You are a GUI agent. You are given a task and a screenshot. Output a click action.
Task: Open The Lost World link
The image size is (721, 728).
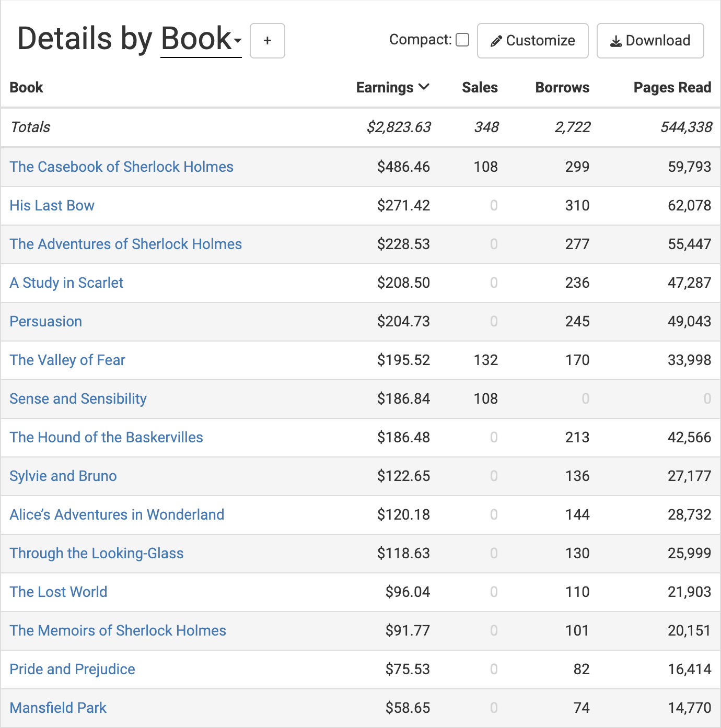(x=59, y=592)
